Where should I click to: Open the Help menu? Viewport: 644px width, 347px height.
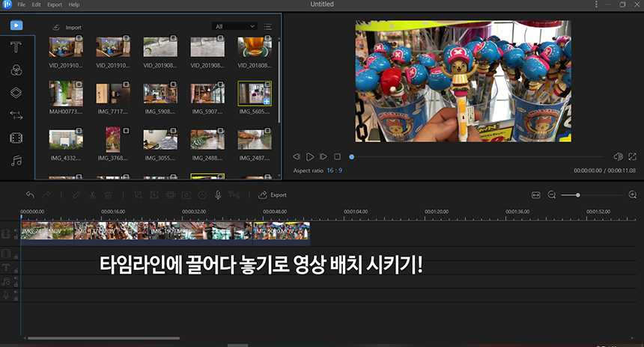pos(74,4)
